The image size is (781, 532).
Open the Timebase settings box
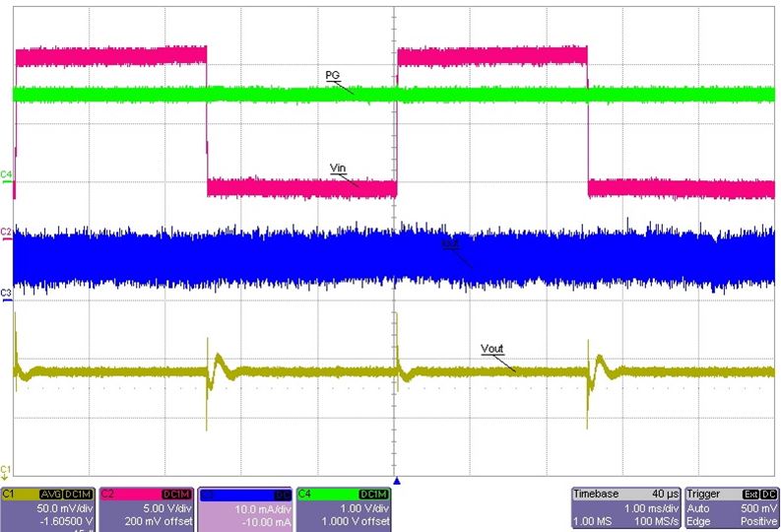[626, 508]
